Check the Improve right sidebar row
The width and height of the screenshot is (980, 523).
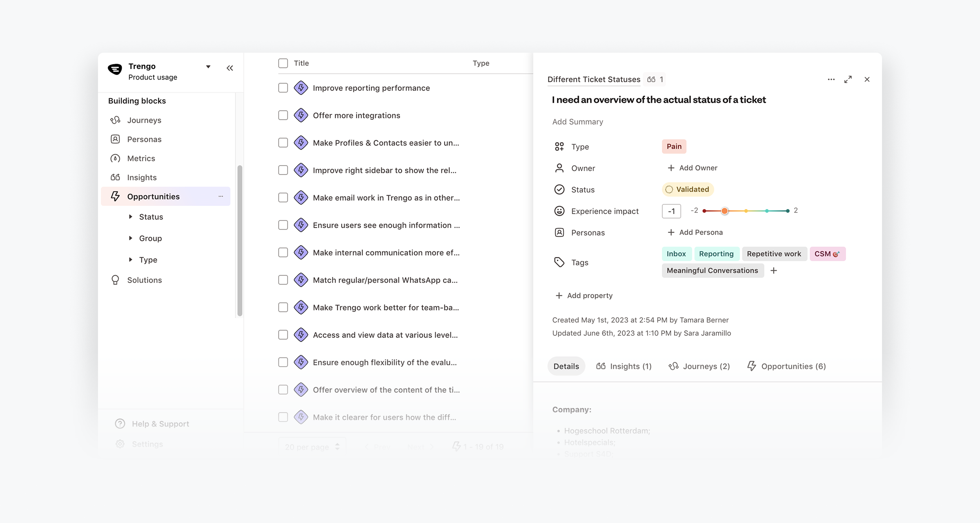tap(283, 170)
